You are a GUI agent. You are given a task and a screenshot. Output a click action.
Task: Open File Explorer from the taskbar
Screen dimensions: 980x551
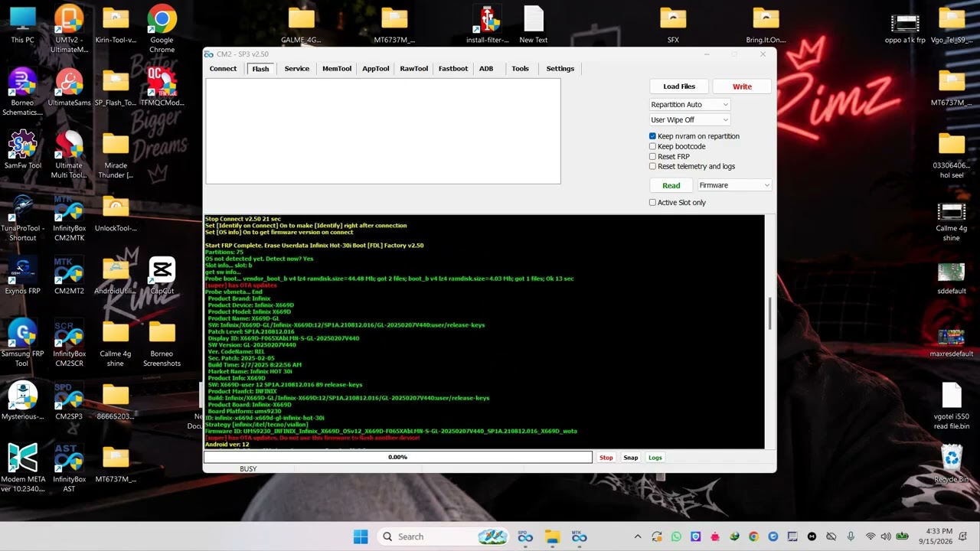552,536
